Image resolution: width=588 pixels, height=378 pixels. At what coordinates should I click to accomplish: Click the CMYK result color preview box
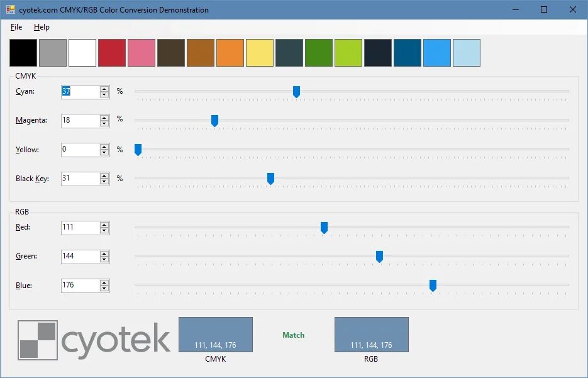coord(216,335)
